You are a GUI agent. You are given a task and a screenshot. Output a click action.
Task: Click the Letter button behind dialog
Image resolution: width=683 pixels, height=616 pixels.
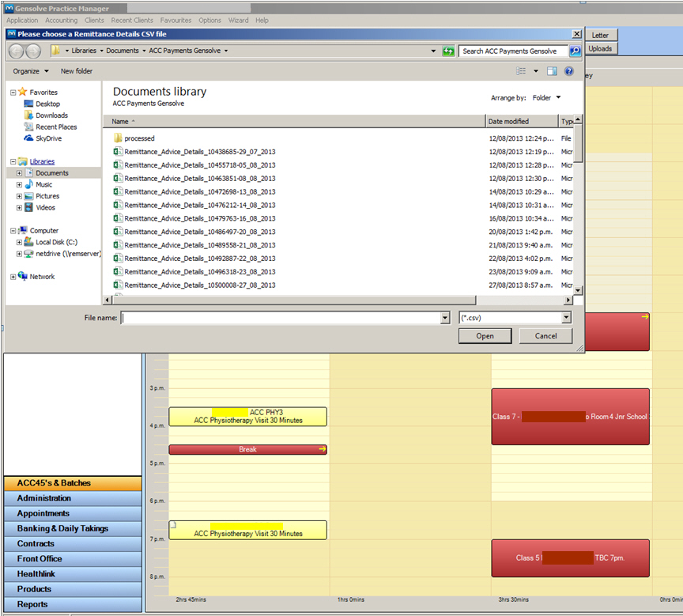point(600,36)
